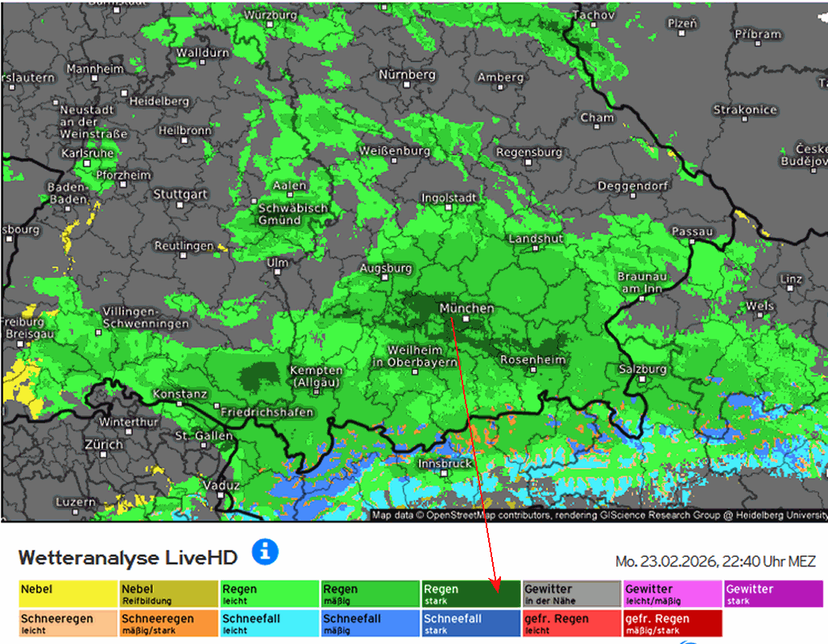Select the purple Gewitter stark legend swatch
The image size is (828, 644).
773,594
